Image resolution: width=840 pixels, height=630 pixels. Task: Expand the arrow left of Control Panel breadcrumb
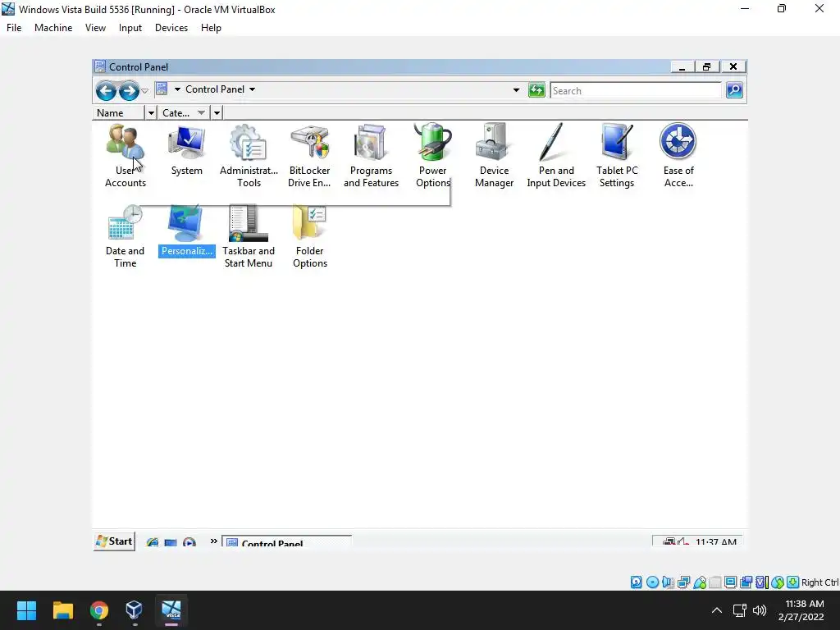(177, 89)
